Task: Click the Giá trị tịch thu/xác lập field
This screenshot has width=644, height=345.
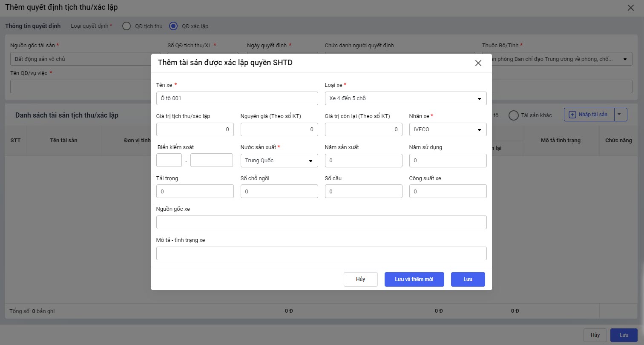Action: 195,129
